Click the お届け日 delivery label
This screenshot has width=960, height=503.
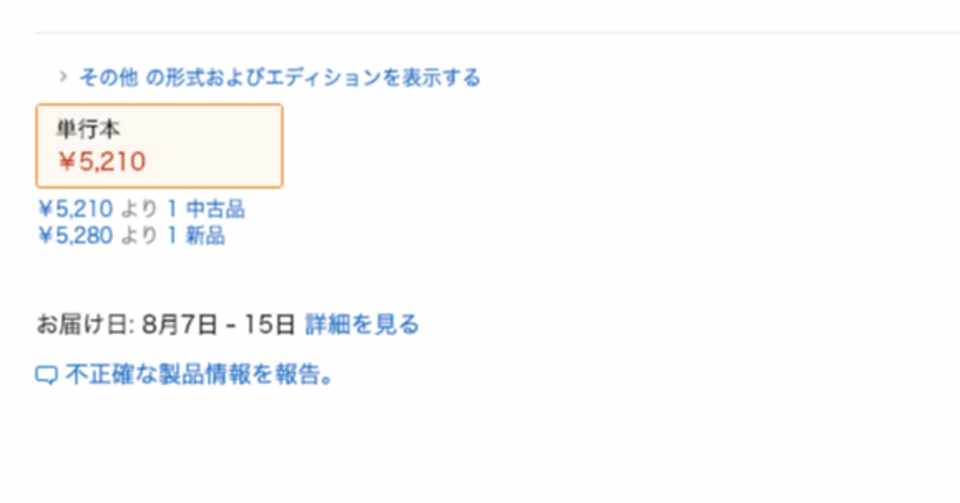pyautogui.click(x=85, y=324)
